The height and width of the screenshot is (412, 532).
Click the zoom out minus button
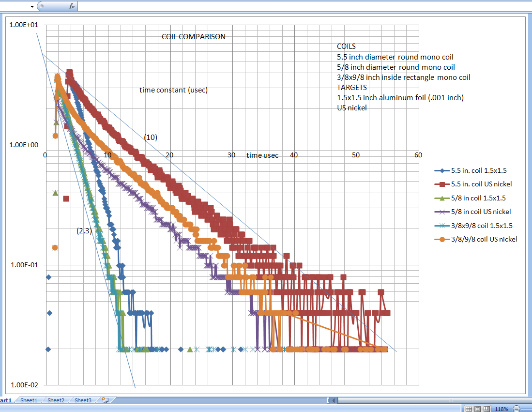[517, 409]
